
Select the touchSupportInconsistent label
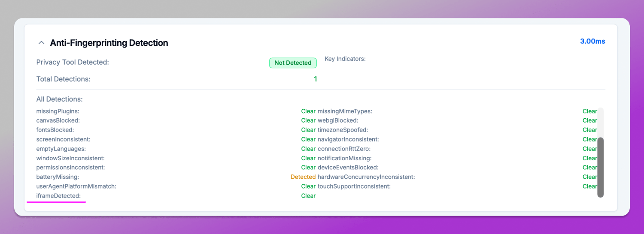(354, 186)
